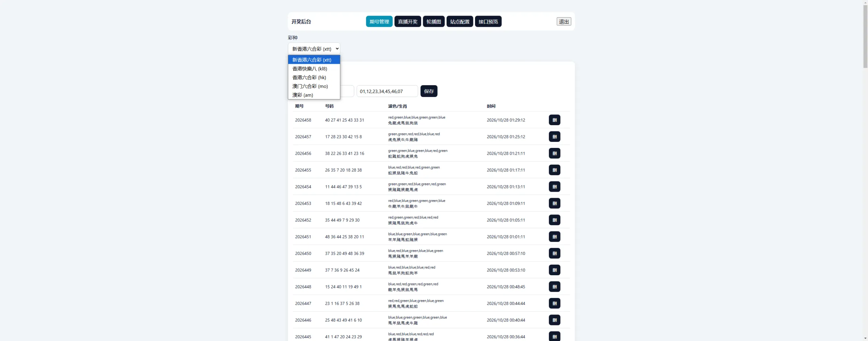The image size is (868, 341).
Task: Delete the row for period 2026455
Action: pyautogui.click(x=554, y=170)
